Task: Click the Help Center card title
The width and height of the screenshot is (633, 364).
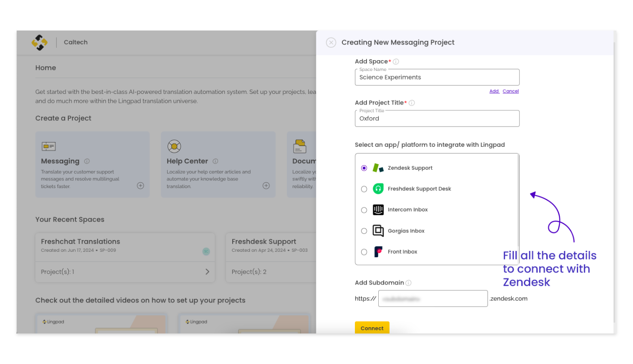Action: point(187,161)
